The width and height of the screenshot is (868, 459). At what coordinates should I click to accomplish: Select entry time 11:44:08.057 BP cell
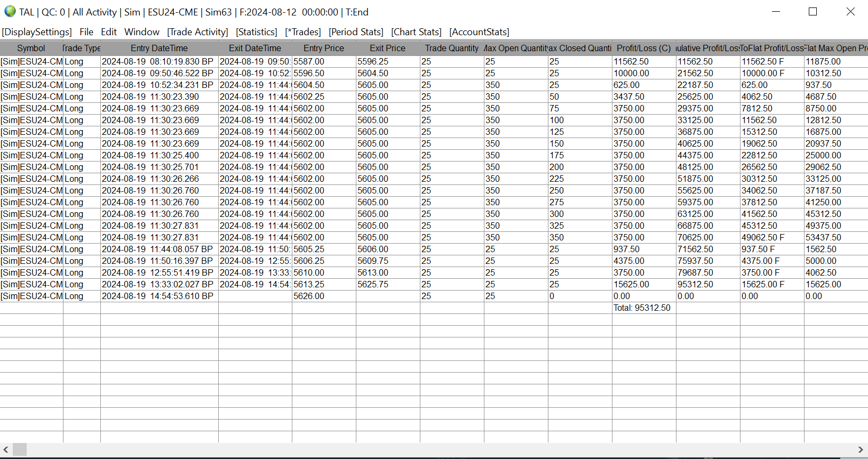160,249
